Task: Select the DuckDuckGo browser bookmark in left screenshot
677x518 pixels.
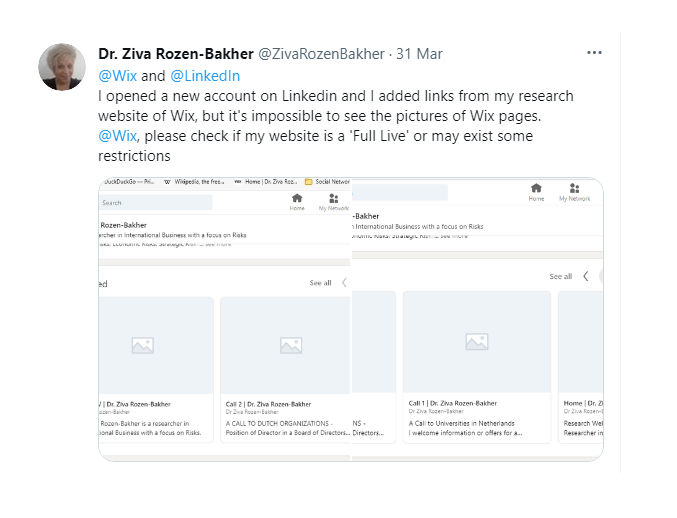Action: point(128,182)
